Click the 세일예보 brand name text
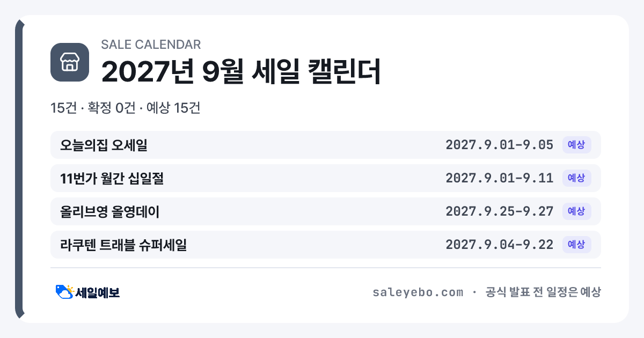644x338 pixels. point(97,292)
